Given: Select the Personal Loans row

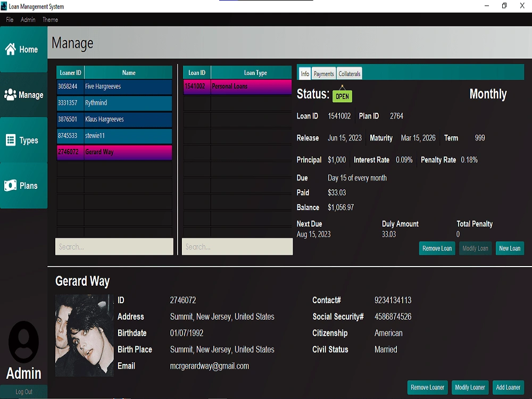Looking at the screenshot, I should click(x=237, y=87).
